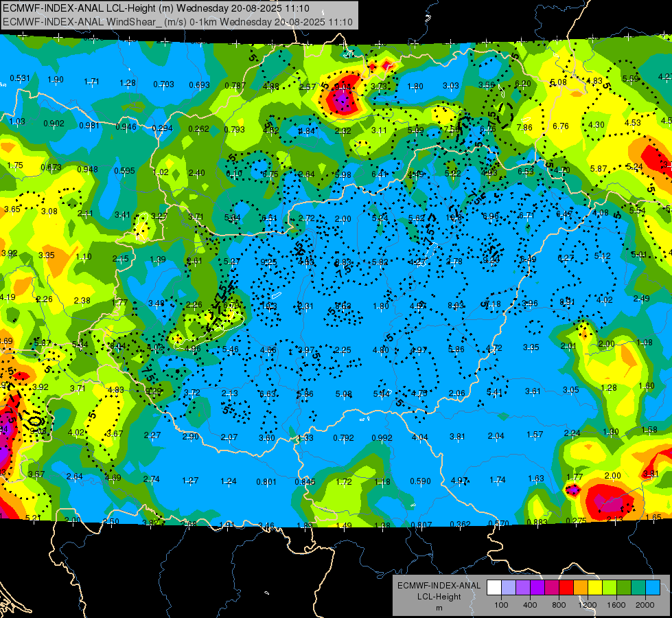
Task: Click the grid value 0.595
Action: [124, 171]
